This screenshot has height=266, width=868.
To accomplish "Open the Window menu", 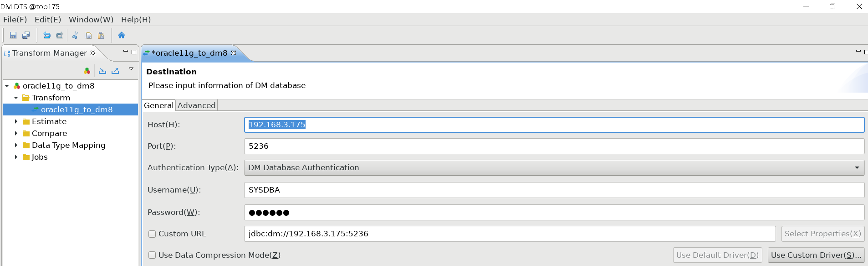I will [x=91, y=20].
